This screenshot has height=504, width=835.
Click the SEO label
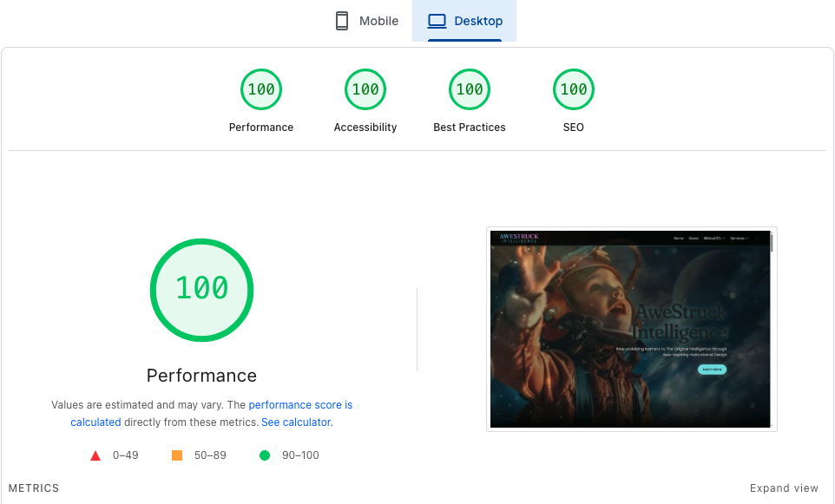(x=574, y=128)
